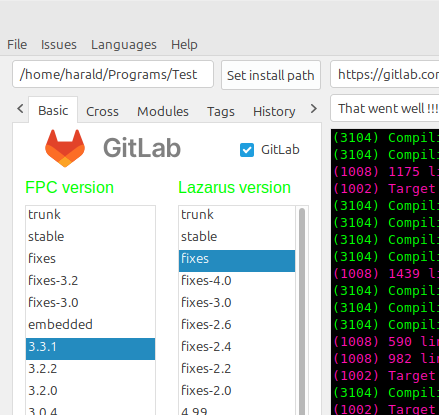Select trunk in FPC version list

pos(90,215)
